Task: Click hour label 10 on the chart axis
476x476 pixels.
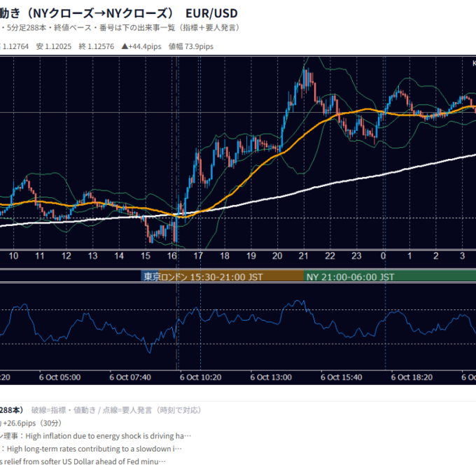Action: (13, 256)
